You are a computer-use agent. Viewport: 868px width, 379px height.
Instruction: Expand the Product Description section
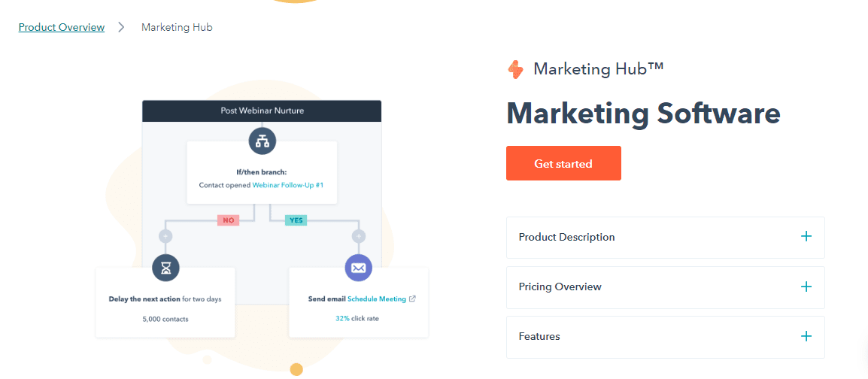click(666, 238)
